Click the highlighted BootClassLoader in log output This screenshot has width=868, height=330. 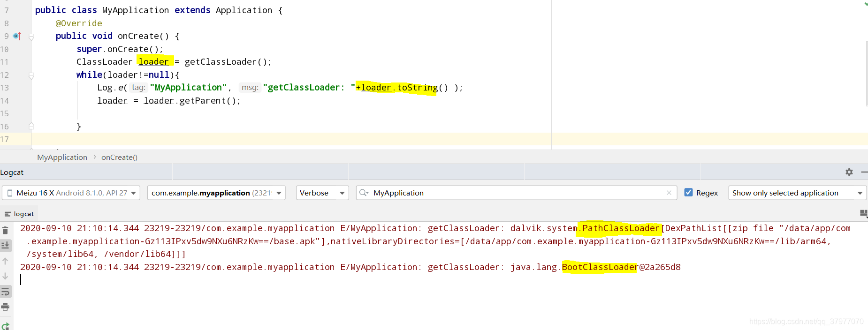[x=600, y=267]
